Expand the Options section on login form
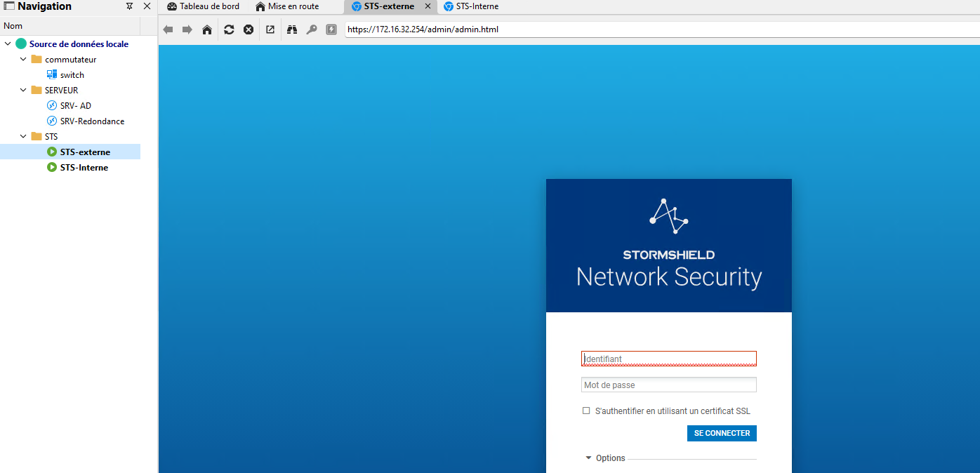This screenshot has width=980, height=473. pyautogui.click(x=605, y=458)
